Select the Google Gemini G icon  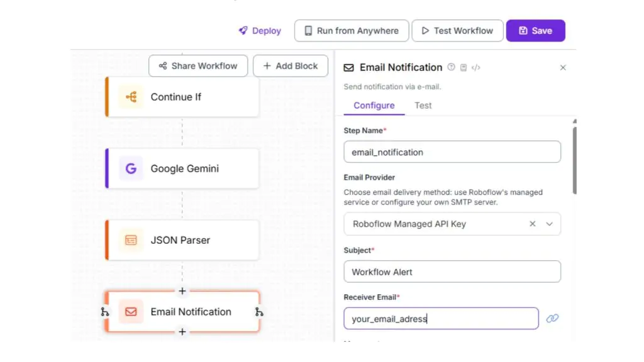click(131, 168)
